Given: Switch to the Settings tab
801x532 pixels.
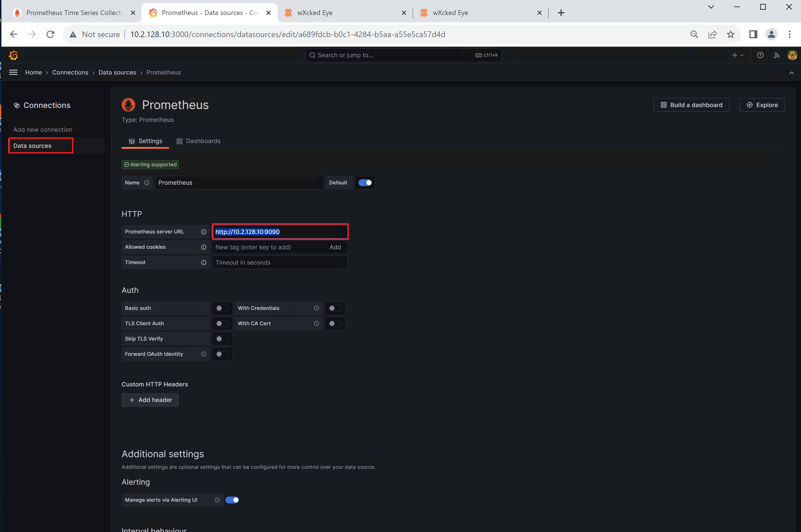Looking at the screenshot, I should [145, 141].
